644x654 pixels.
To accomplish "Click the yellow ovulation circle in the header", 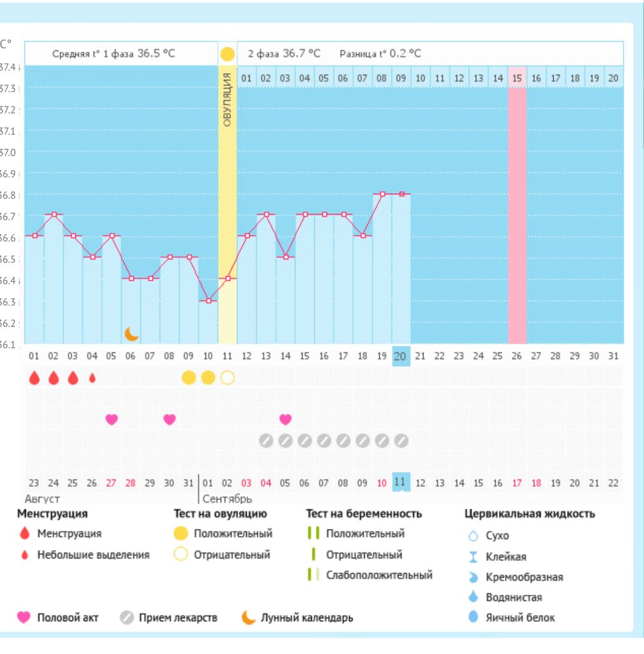I will click(x=227, y=54).
